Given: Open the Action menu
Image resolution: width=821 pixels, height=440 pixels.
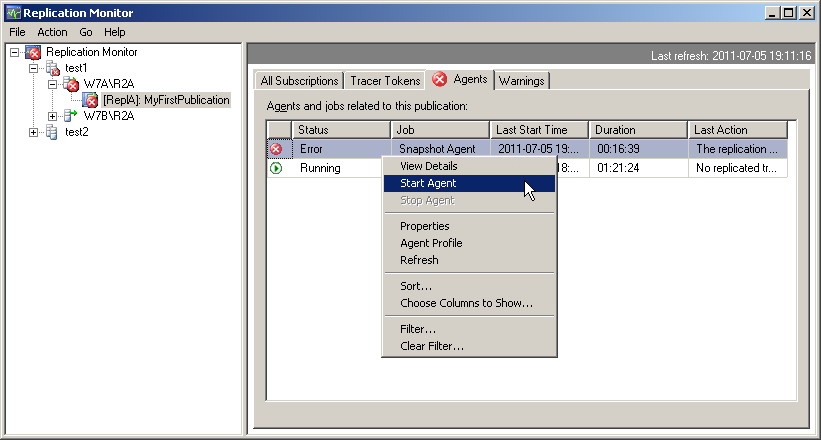Looking at the screenshot, I should point(52,32).
